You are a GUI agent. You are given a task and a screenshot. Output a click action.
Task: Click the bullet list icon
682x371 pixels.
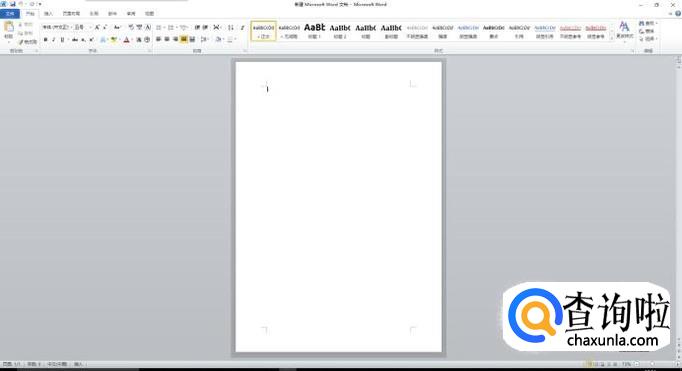(x=159, y=27)
